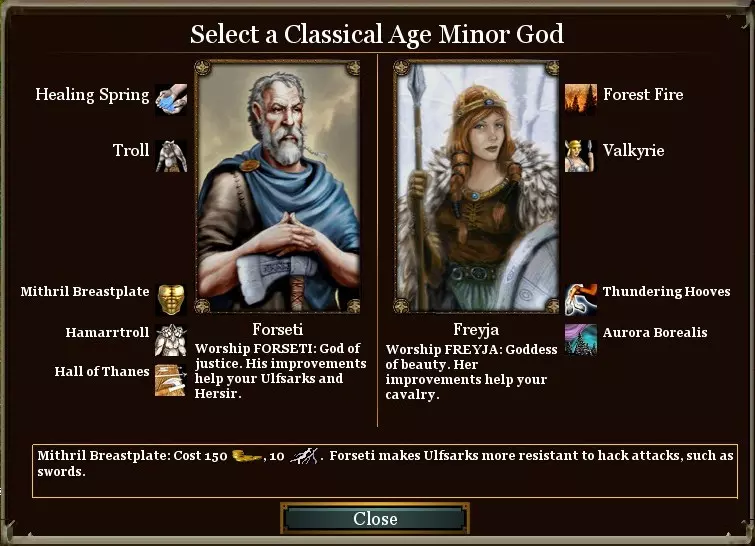The width and height of the screenshot is (755, 546).
Task: Click the Forseti name label
Action: [278, 329]
